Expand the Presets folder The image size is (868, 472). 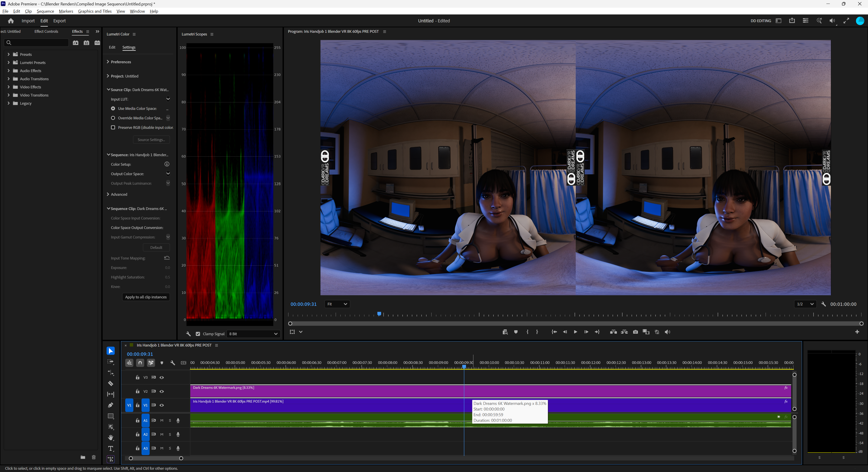tap(8, 54)
